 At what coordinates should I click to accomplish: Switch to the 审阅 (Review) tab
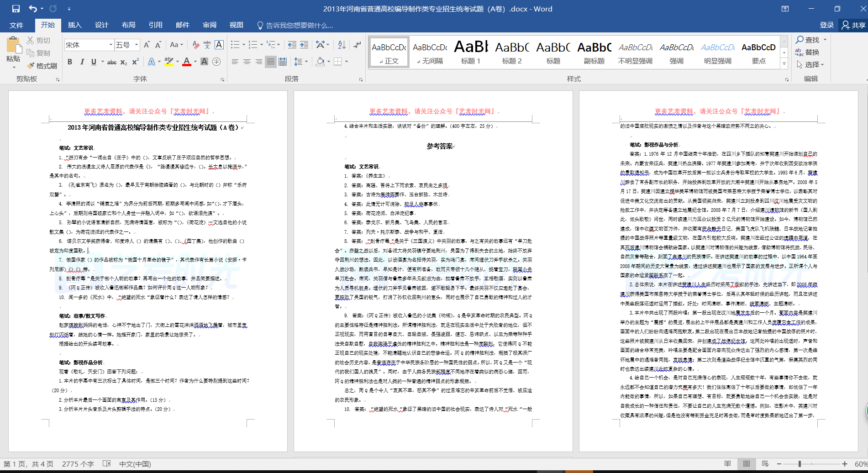click(210, 25)
